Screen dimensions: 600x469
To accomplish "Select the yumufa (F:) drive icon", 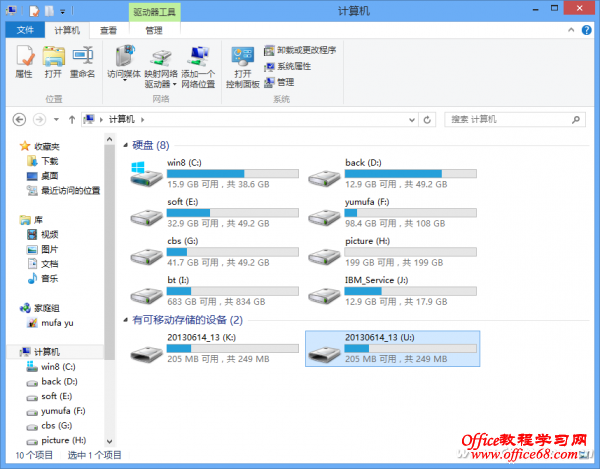I will click(324, 217).
